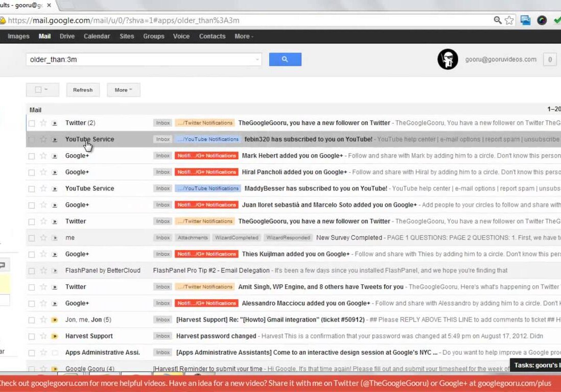Tick checkbox for Mark Hebert Google+ email
The width and height of the screenshot is (561, 392).
pos(32,156)
